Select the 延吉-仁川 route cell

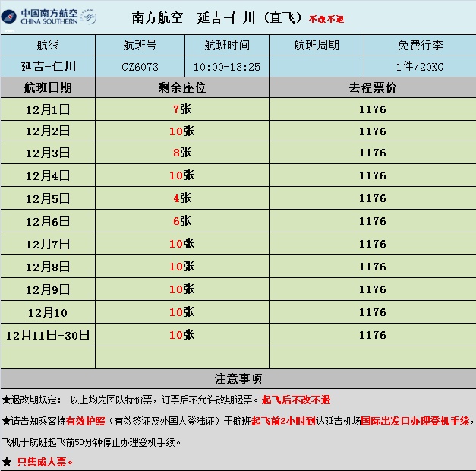[x=49, y=66]
